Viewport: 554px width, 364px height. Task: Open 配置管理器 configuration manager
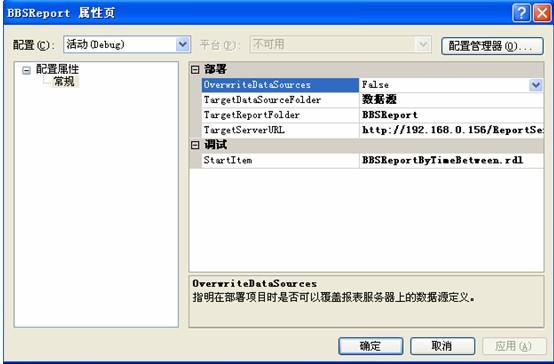(x=492, y=46)
